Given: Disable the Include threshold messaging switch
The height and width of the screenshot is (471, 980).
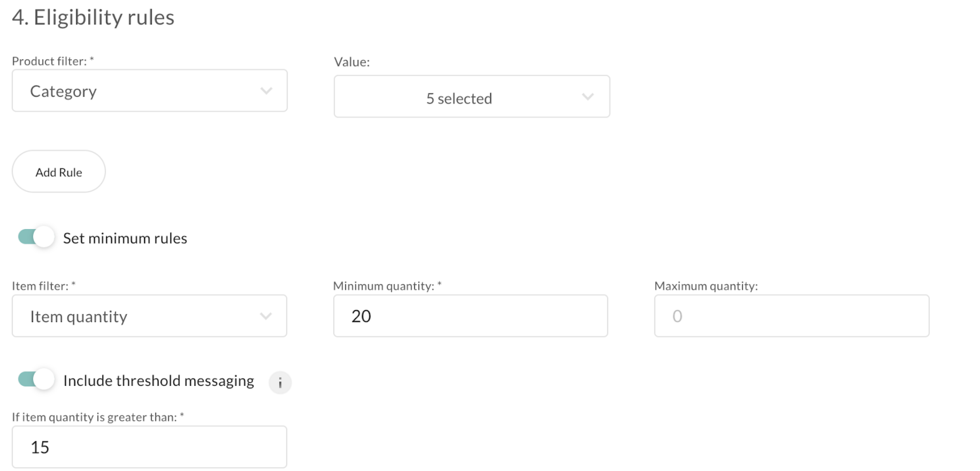Looking at the screenshot, I should click(x=36, y=379).
